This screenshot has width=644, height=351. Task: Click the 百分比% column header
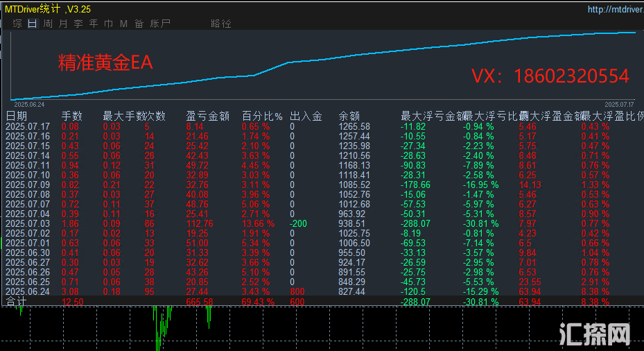point(262,117)
